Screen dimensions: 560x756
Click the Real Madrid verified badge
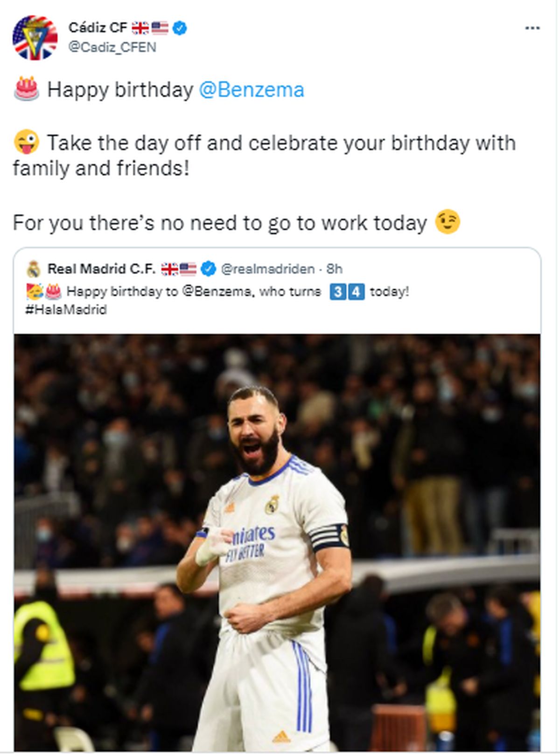click(208, 269)
